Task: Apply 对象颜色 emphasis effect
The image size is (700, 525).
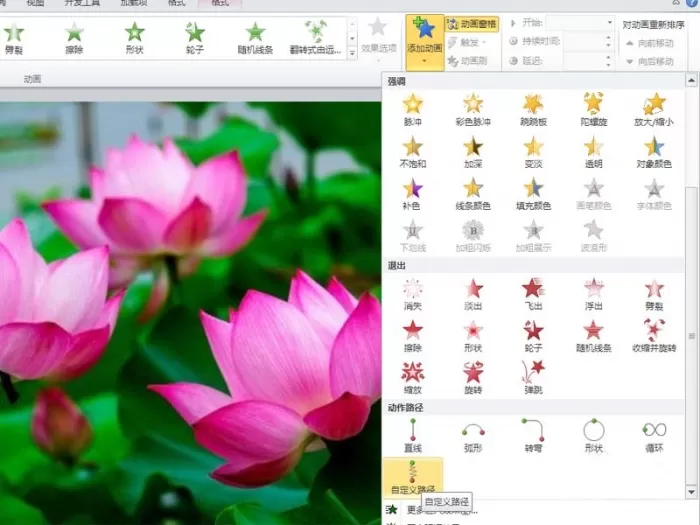Action: tap(654, 152)
